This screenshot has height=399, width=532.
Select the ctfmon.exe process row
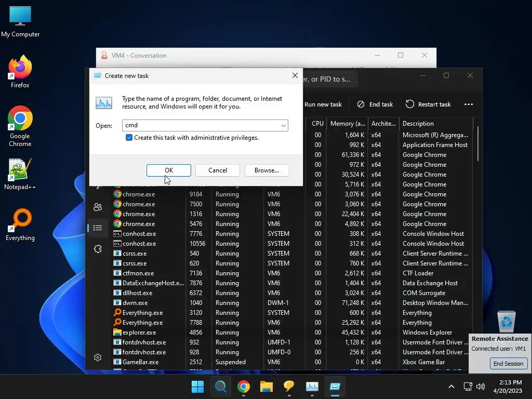coord(292,273)
